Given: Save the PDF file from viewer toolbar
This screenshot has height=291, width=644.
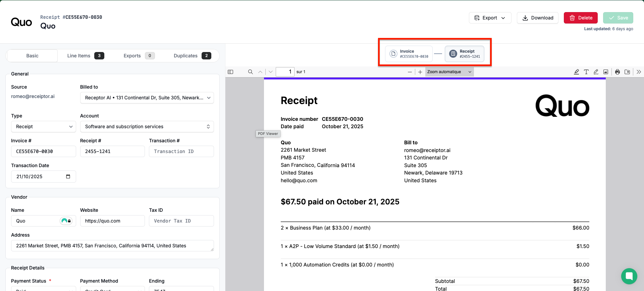Looking at the screenshot, I should pyautogui.click(x=627, y=72).
